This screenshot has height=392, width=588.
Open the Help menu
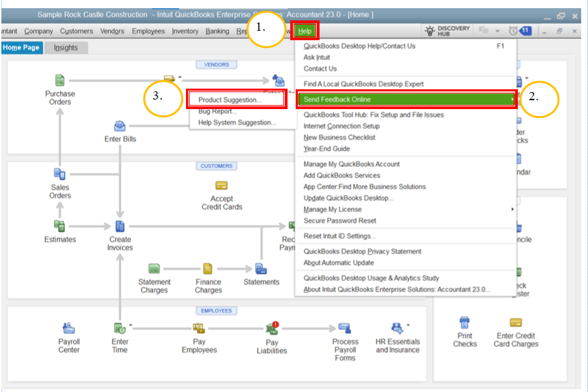[305, 31]
